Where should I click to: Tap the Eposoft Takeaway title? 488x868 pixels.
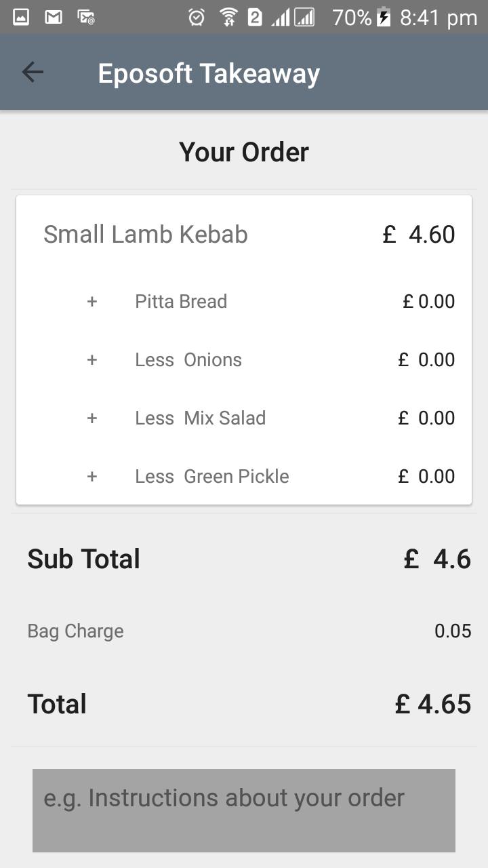click(x=209, y=73)
